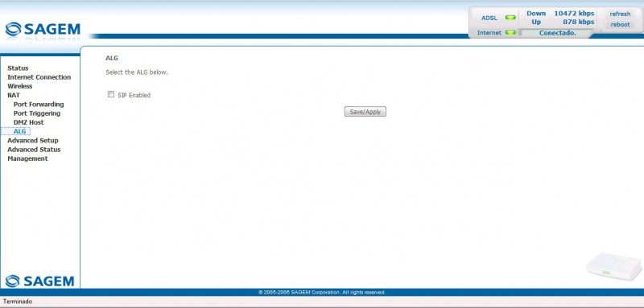Image resolution: width=644 pixels, height=308 pixels.
Task: Click the white router device image
Action: pos(613,266)
